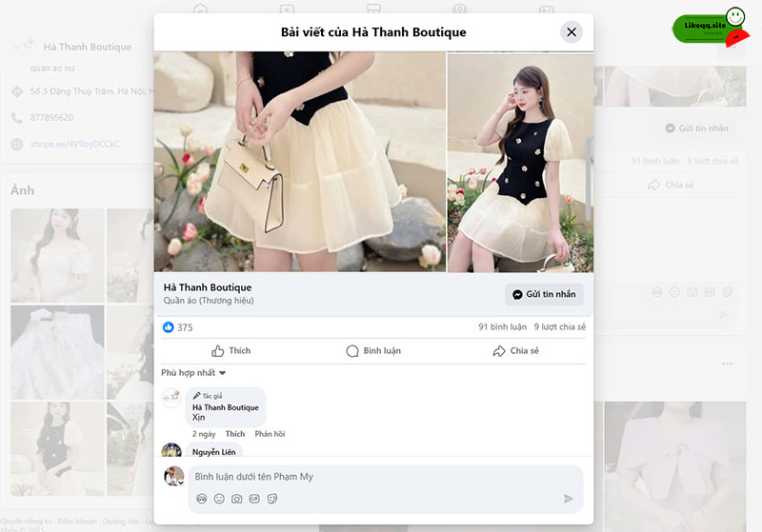This screenshot has width=762, height=532.
Task: Open the 91 bình luận count in dialog
Action: coord(503,327)
